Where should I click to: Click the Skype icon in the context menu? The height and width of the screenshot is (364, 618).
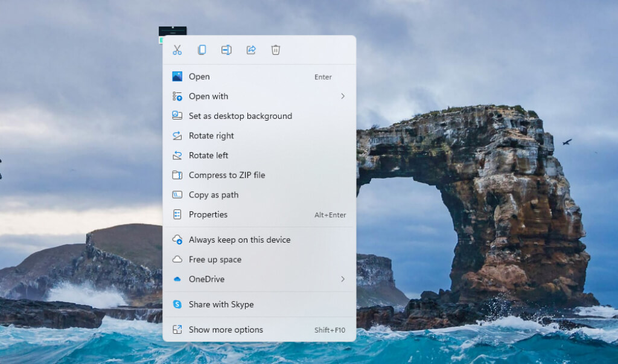(177, 305)
